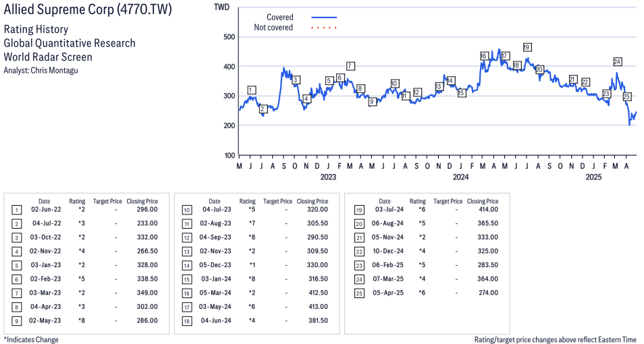644x344 pixels.
Task: Click the date 04-Jul-22 in the table
Action: tap(47, 223)
